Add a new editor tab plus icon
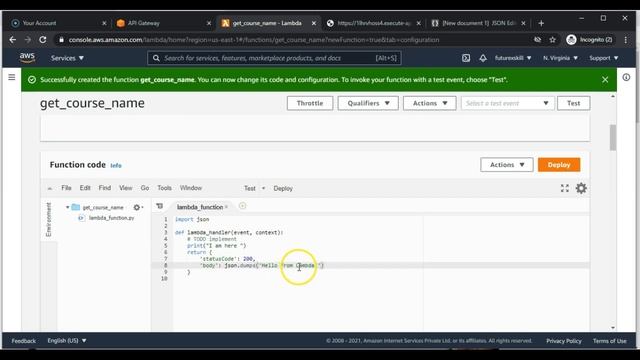This screenshot has width=640, height=360. pyautogui.click(x=242, y=206)
